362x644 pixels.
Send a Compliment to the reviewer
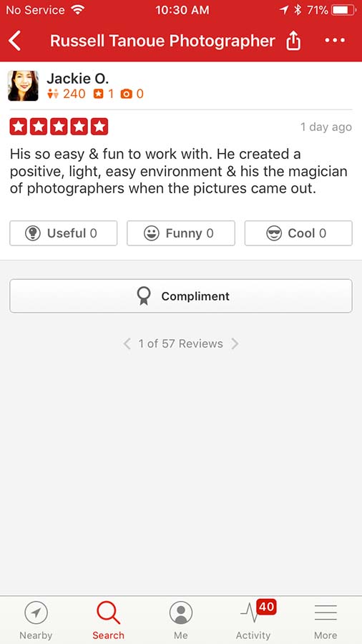[181, 296]
